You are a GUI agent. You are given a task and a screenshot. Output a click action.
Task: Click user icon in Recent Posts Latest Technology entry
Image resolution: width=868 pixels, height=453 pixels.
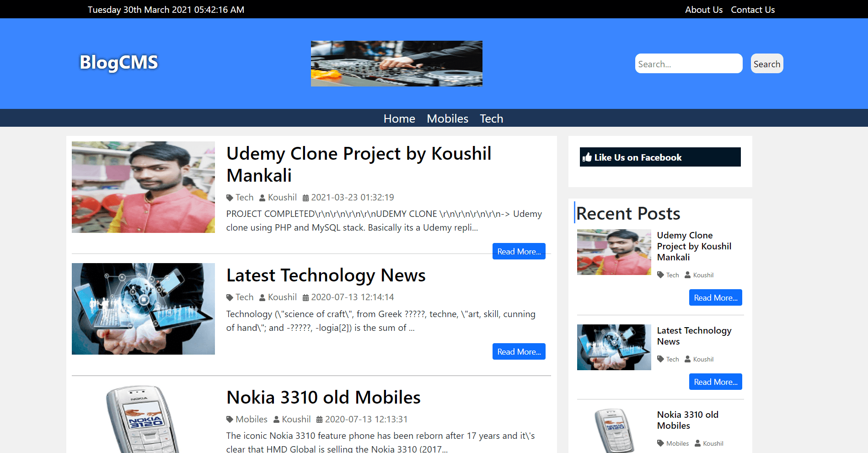[687, 359]
